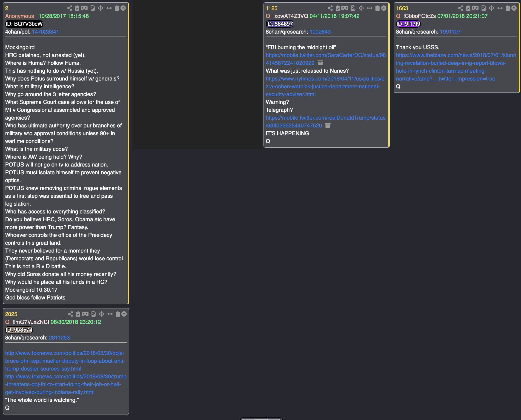
Task: Click timestamp 10/28/2017 18:15:48
Action: click(x=64, y=16)
